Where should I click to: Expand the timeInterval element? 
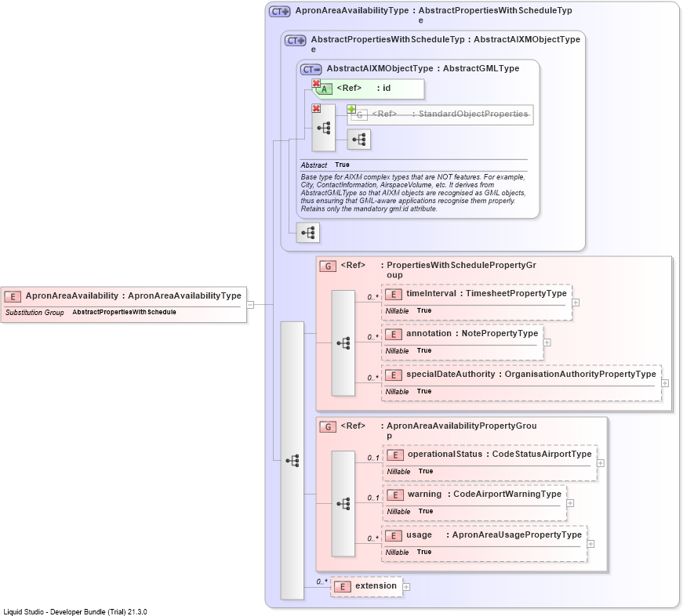[576, 303]
